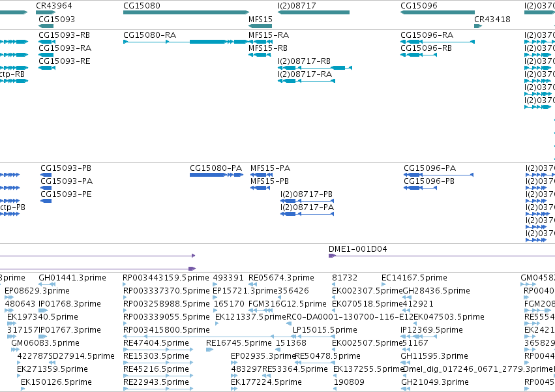This screenshot has width=555, height=392.
Task: Click the MFS15-PB protein label
Action: coord(269,181)
